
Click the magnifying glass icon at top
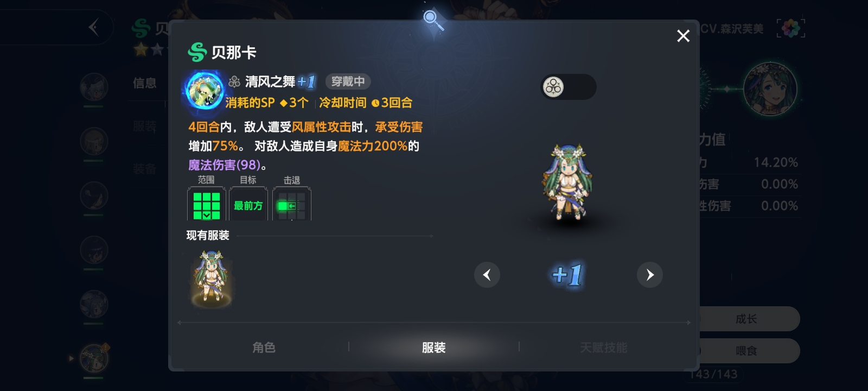(x=433, y=21)
